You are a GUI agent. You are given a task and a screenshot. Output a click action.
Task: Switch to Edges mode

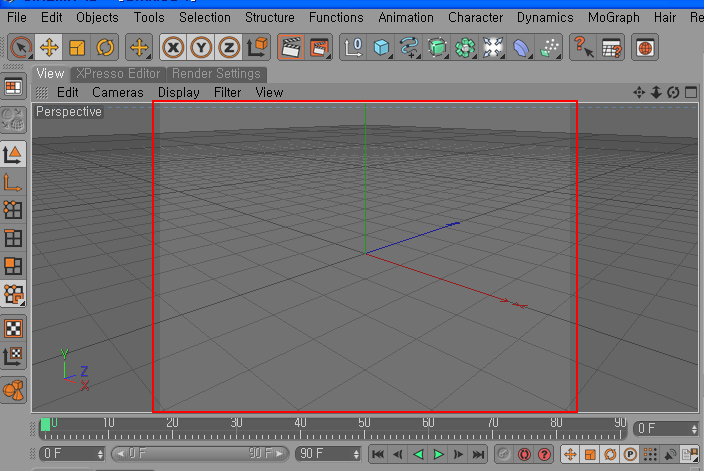[13, 238]
